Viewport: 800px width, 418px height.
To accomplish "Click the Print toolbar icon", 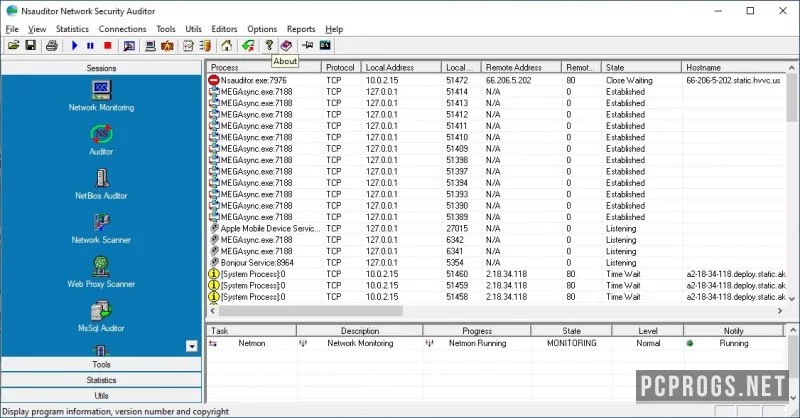I will (52, 45).
